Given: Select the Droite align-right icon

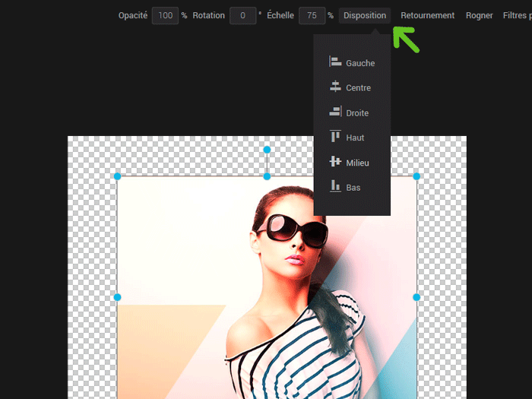Looking at the screenshot, I should click(x=335, y=112).
